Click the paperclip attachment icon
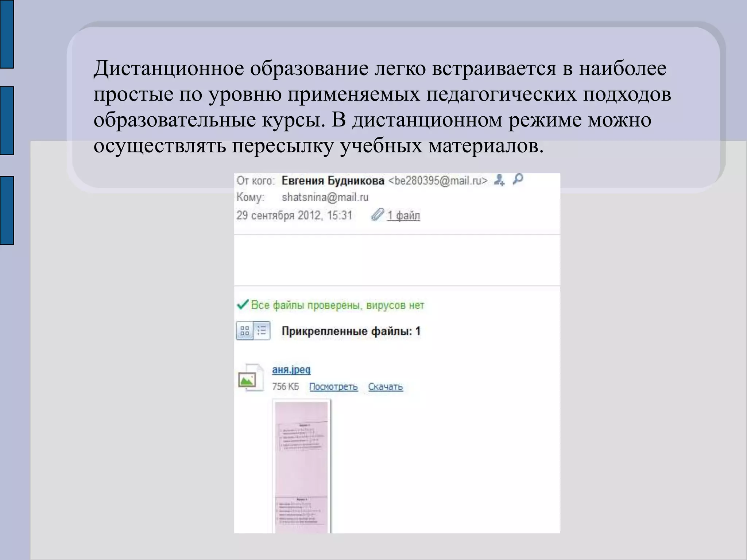Image resolution: width=747 pixels, height=560 pixels. (378, 215)
